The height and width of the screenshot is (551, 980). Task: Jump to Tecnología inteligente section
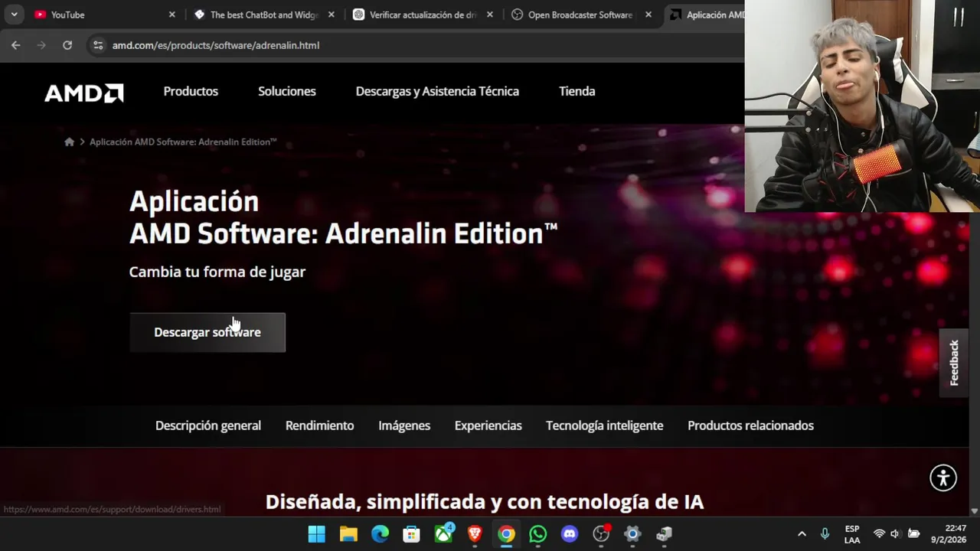604,425
